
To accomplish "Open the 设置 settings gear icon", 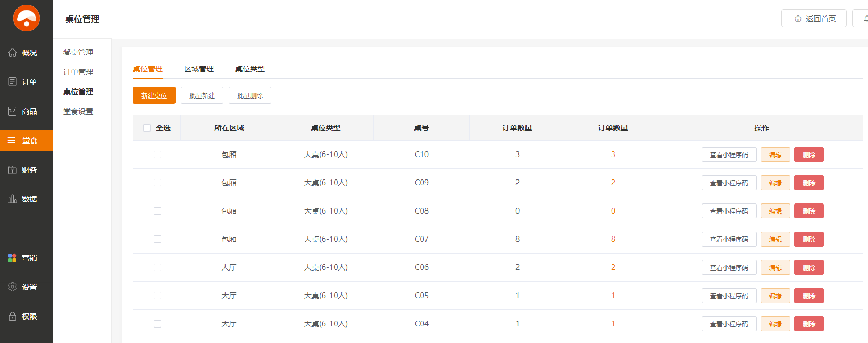I will tap(13, 287).
